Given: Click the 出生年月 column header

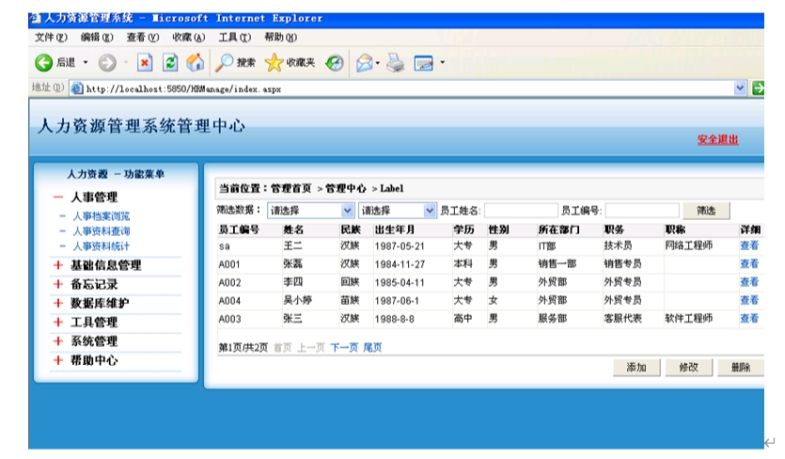Looking at the screenshot, I should coord(395,230).
